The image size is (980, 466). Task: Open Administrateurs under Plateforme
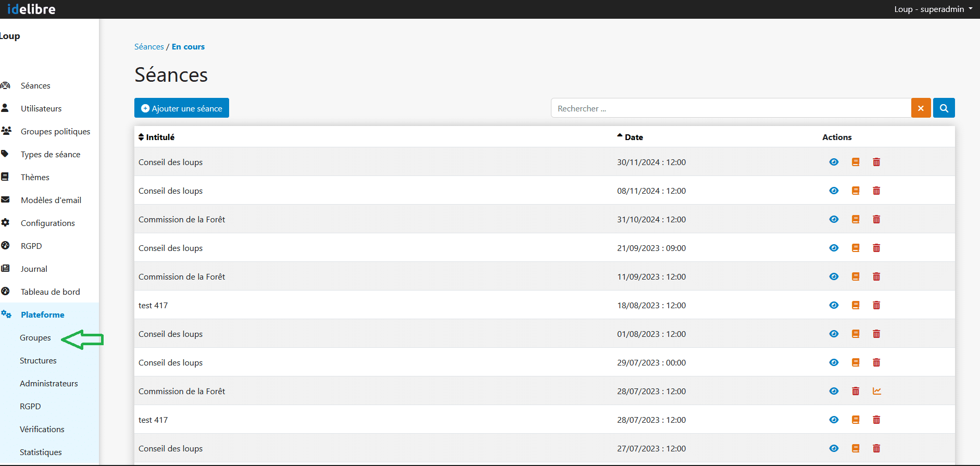[x=49, y=383]
